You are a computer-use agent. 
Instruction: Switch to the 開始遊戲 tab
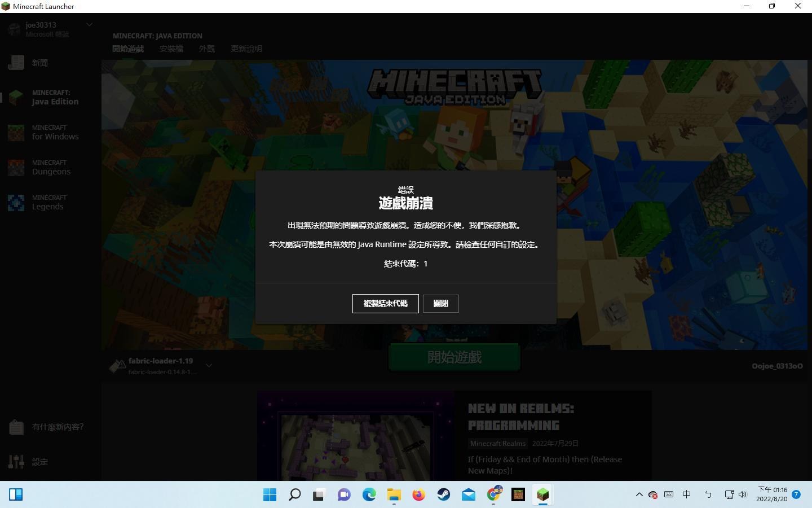128,49
